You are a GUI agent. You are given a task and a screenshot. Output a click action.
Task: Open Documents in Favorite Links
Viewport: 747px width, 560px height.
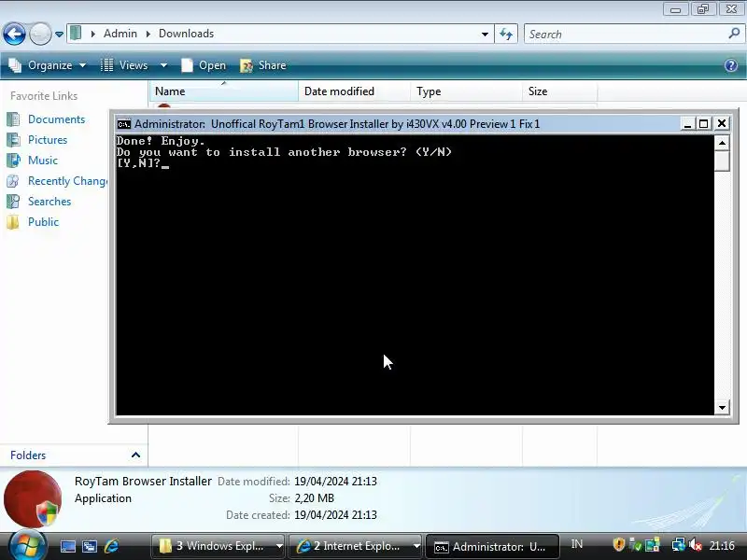56,119
